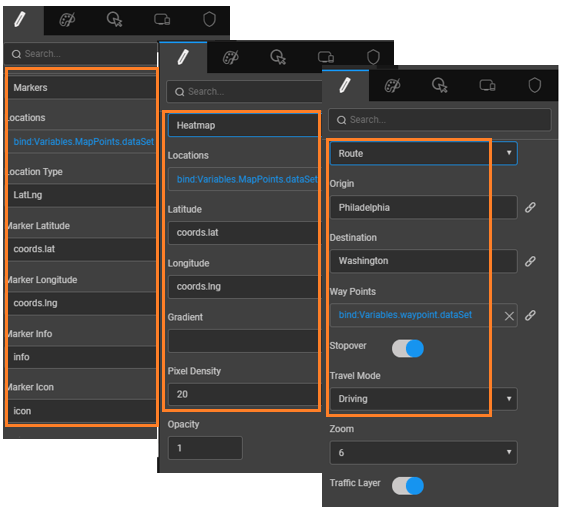Viewport: 566px width, 510px height.
Task: Click the bind link icon next to Way Points
Action: point(530,315)
